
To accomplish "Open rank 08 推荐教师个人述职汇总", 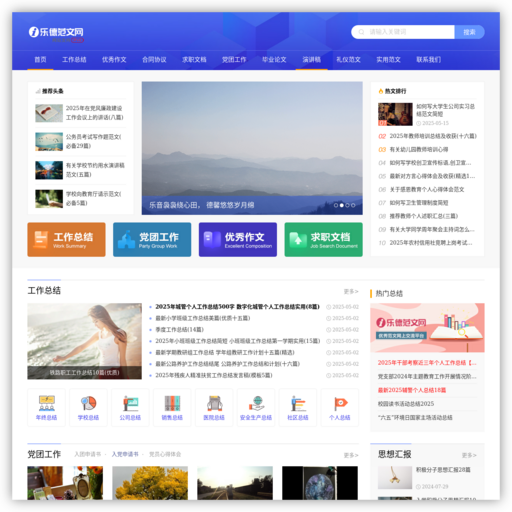I will click(x=424, y=216).
